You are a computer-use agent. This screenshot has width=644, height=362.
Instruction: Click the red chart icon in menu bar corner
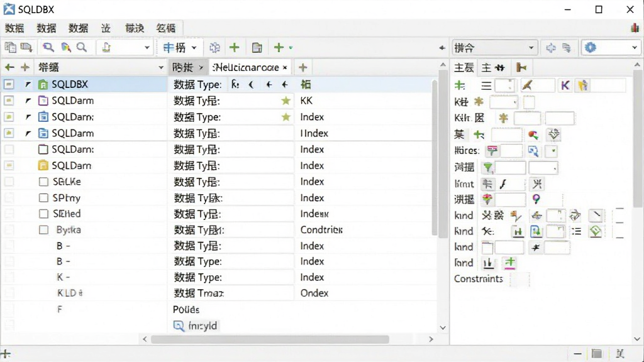click(635, 28)
